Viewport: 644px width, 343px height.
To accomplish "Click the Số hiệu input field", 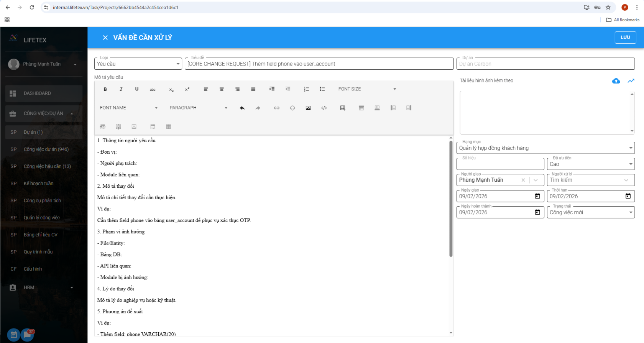I will (x=500, y=164).
